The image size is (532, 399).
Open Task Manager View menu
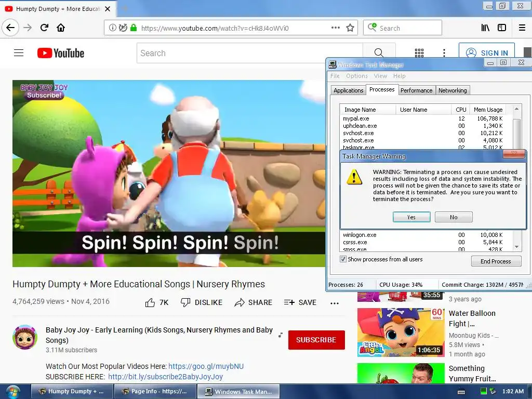tap(380, 76)
